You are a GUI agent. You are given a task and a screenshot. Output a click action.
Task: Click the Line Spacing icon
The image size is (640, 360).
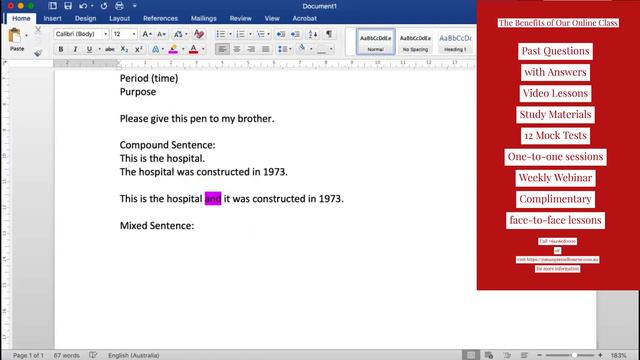[282, 49]
